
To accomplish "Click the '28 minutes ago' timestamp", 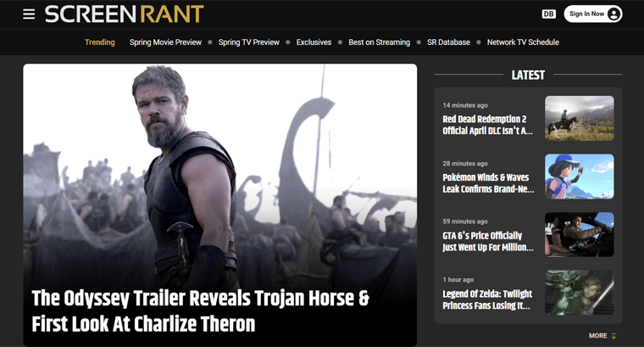I will pos(465,163).
